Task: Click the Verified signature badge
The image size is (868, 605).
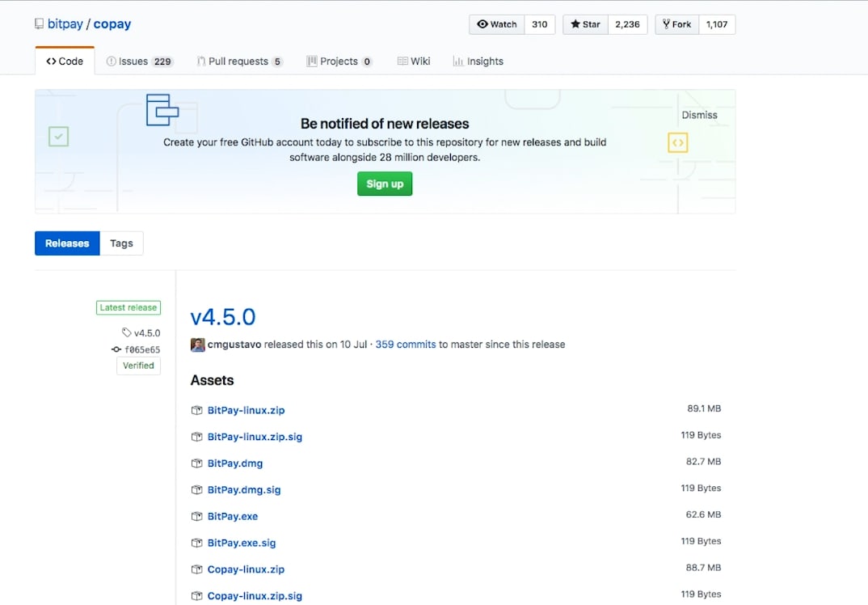Action: pos(138,366)
